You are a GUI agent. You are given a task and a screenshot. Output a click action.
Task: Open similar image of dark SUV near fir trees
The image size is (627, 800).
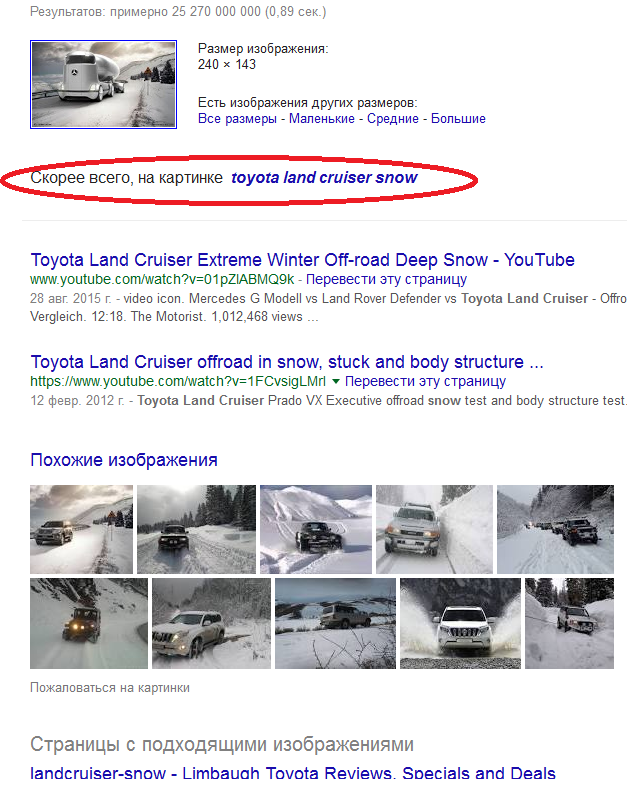point(196,529)
